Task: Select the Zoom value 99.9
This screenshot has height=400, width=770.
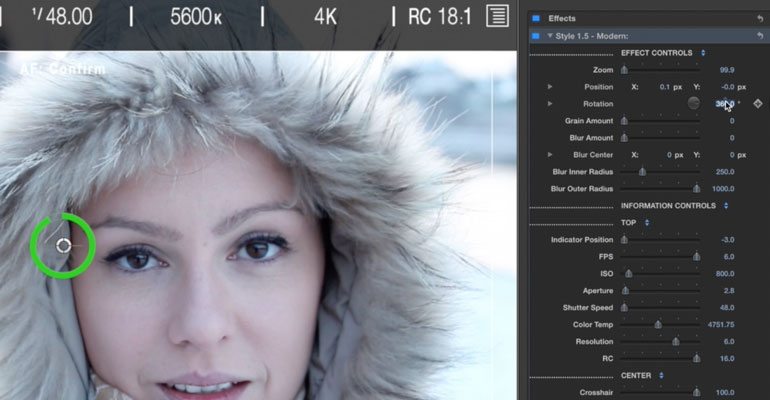Action: [727, 70]
